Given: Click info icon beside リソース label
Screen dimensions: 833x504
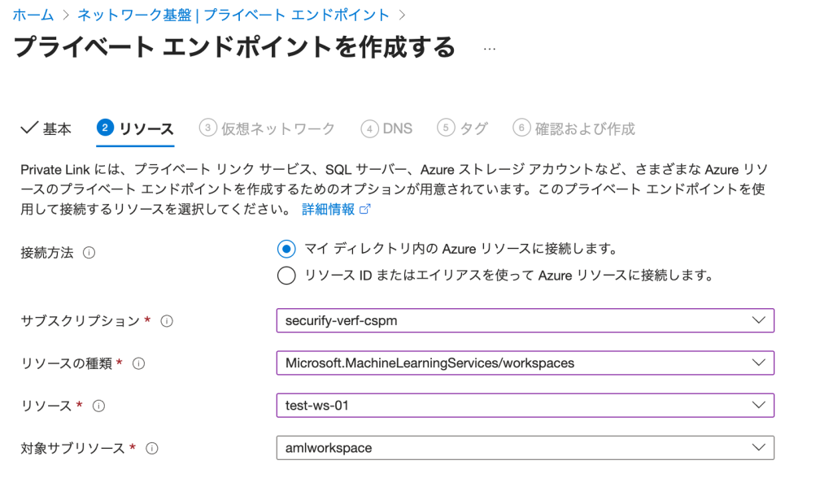Looking at the screenshot, I should (100, 406).
